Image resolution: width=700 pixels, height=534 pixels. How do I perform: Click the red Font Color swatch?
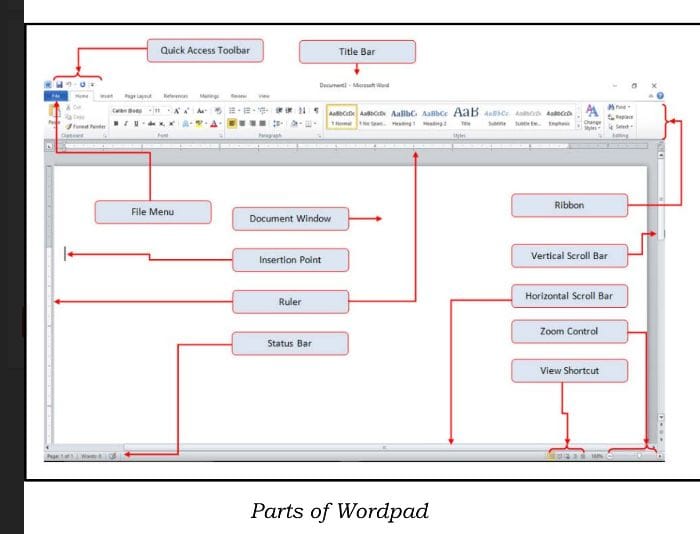[214, 124]
